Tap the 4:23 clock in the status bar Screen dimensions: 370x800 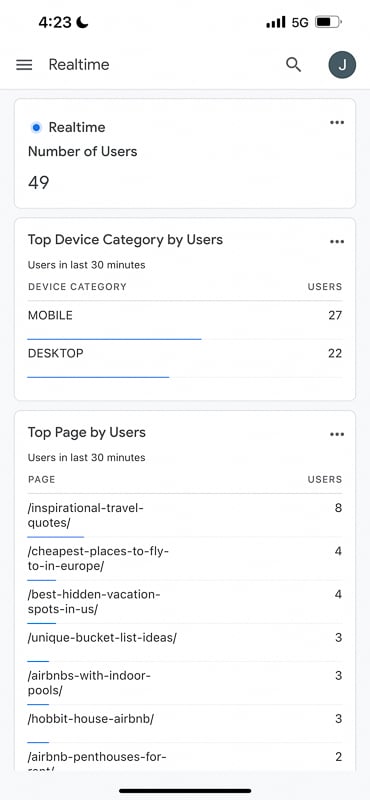(56, 22)
